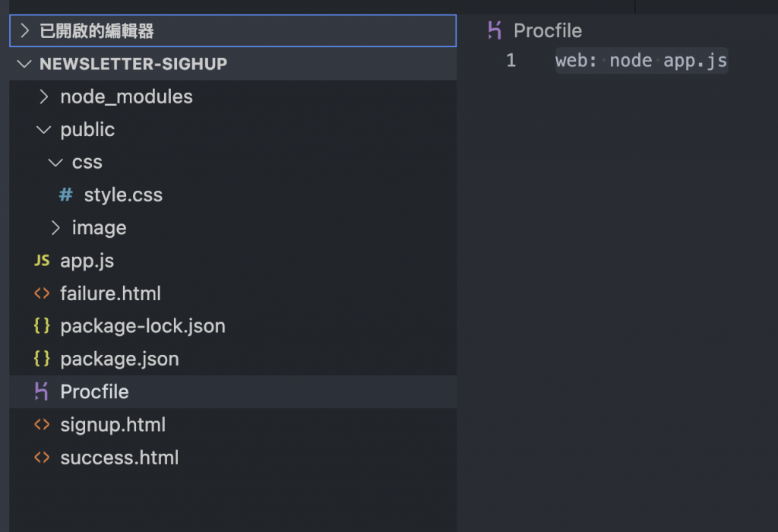Click the JS icon beside app.js
Image resolution: width=778 pixels, height=532 pixels.
click(x=42, y=261)
